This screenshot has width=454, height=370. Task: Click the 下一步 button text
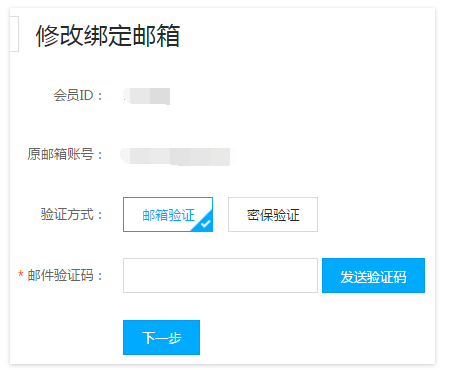tap(162, 338)
